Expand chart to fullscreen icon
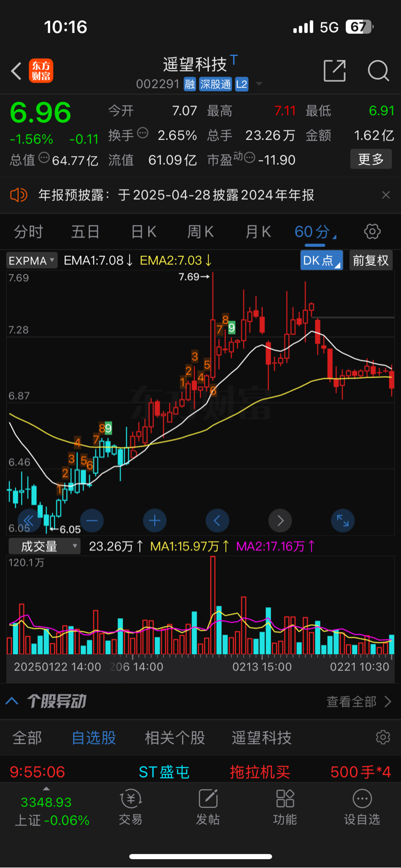The height and width of the screenshot is (868, 401). pos(343,520)
